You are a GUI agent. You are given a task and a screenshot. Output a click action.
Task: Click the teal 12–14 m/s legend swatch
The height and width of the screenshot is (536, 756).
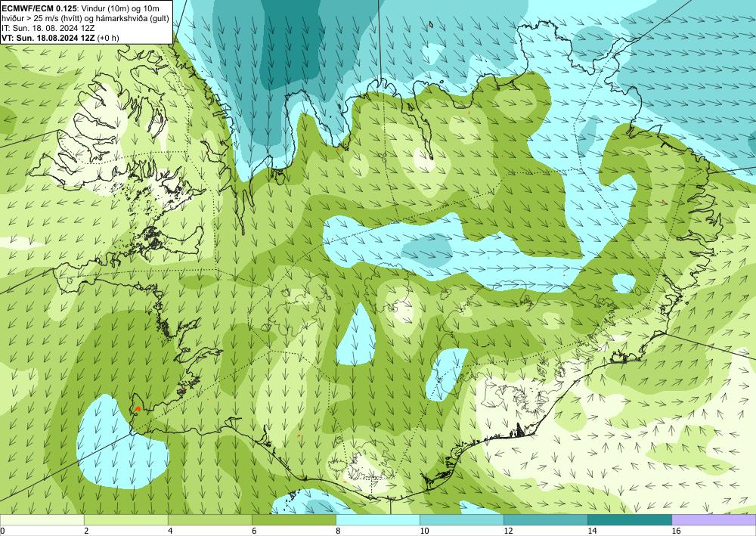pos(545,519)
